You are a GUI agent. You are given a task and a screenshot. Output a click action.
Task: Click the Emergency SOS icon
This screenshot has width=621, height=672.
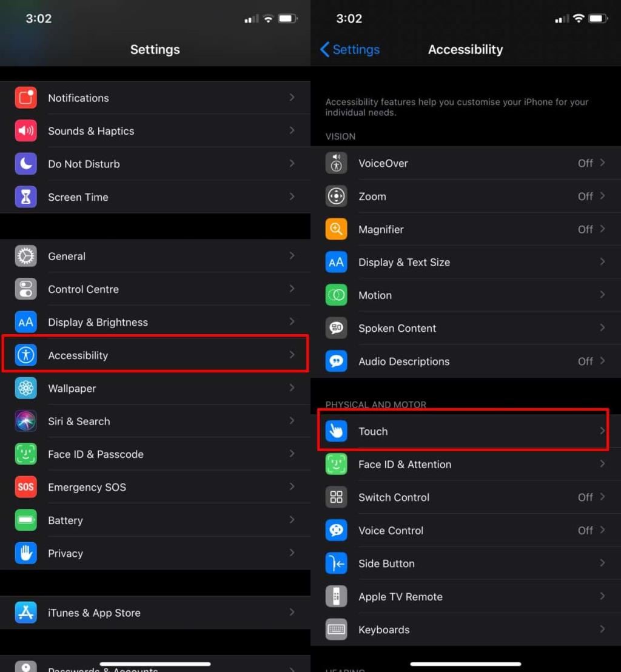[25, 487]
